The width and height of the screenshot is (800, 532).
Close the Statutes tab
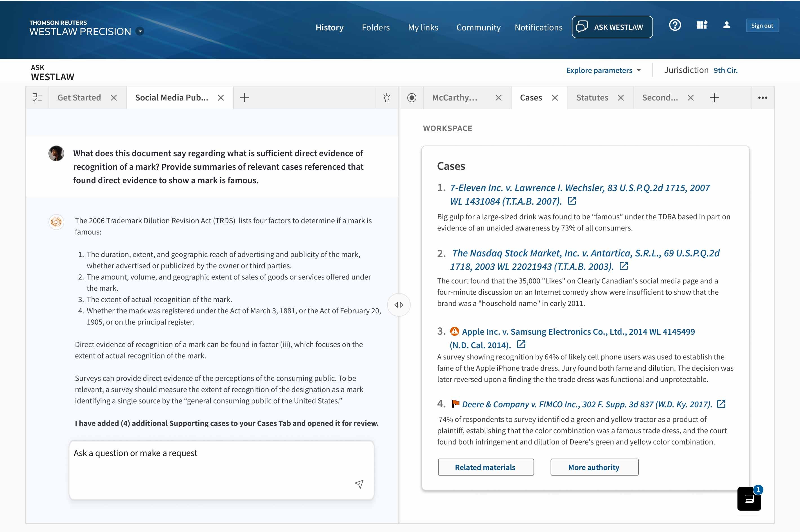pyautogui.click(x=621, y=98)
